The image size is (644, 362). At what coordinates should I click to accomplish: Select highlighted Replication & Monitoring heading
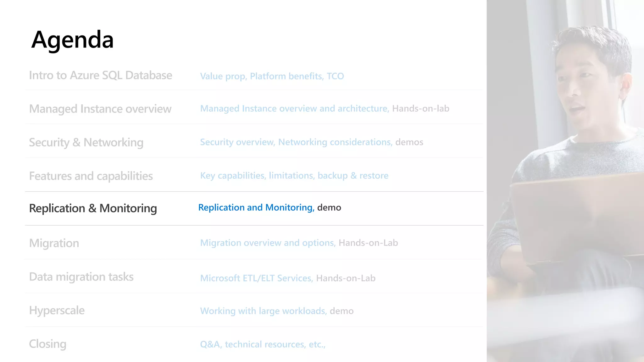[x=93, y=208]
